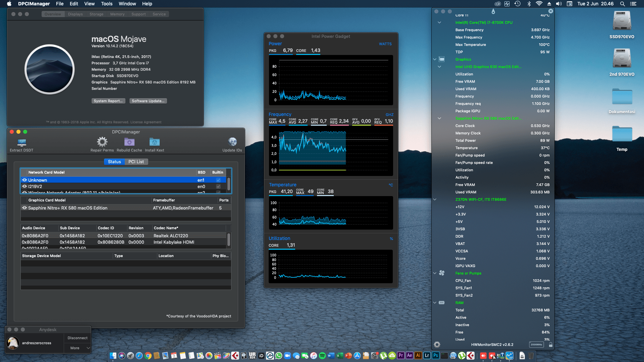The height and width of the screenshot is (362, 644).
Task: Click Disconnect in the Anydesk window
Action: tap(77, 338)
